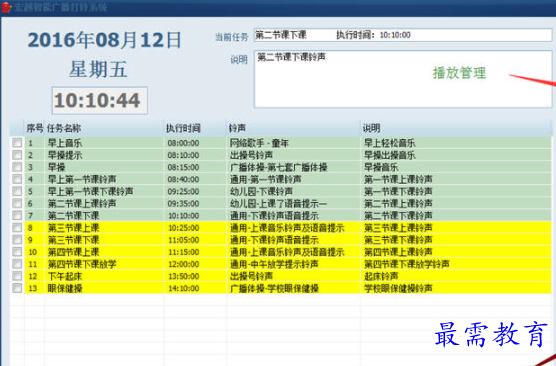Image resolution: width=556 pixels, height=366 pixels.
Task: Select task name 早操提示
Action: point(65,155)
